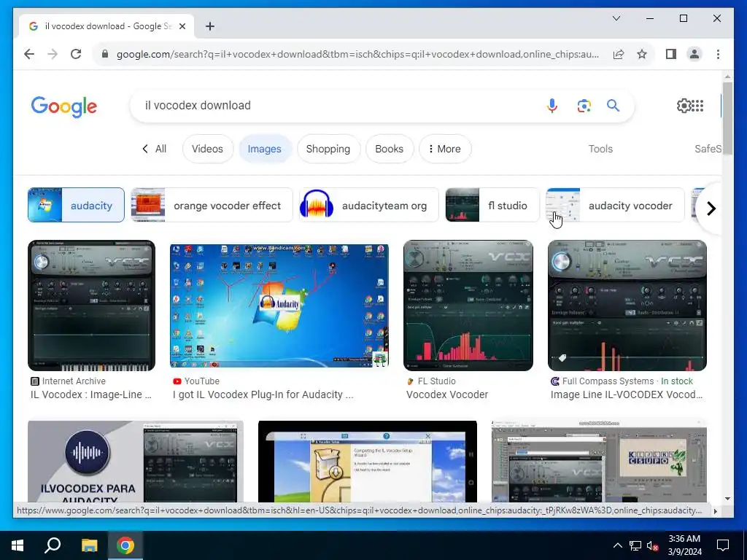Bookmark this page with the star icon
The height and width of the screenshot is (560, 747).
(x=642, y=54)
